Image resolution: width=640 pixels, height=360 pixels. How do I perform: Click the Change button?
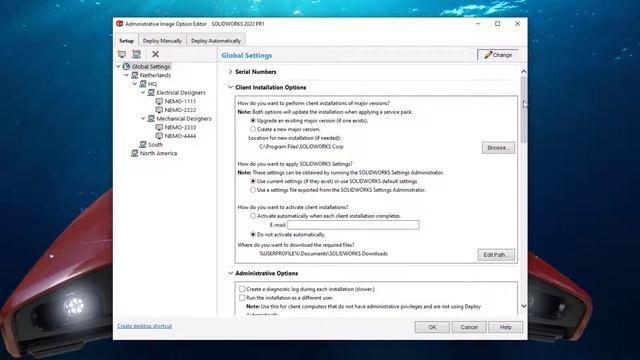click(x=498, y=55)
